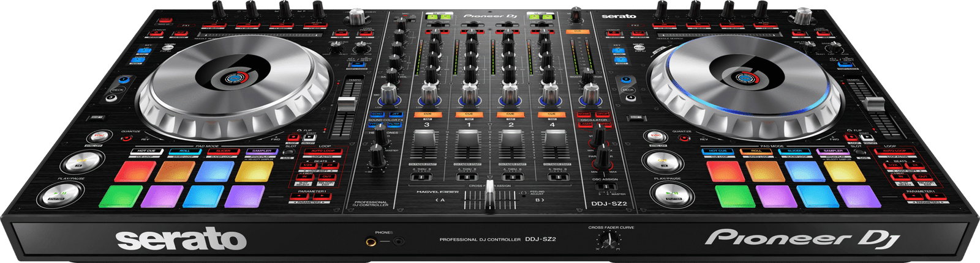Select SAMPLER pad mode on right deck
Screen dimensions: 980x263
click(832, 150)
